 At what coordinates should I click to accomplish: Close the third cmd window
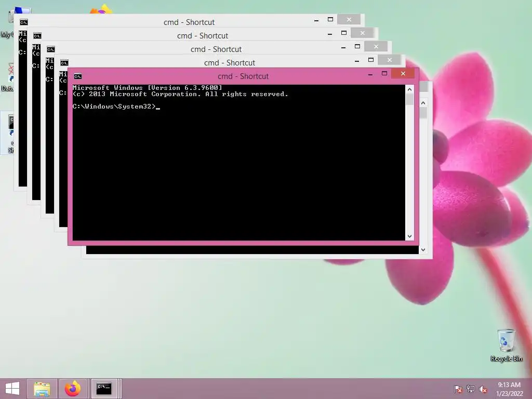click(376, 46)
